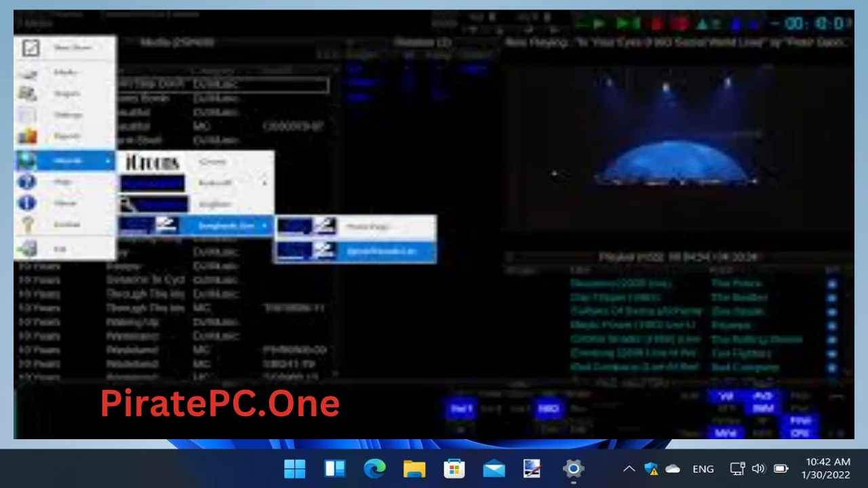Image resolution: width=868 pixels, height=488 pixels.
Task: Select the highlighted upload entry in the flyout
Action: [x=355, y=251]
